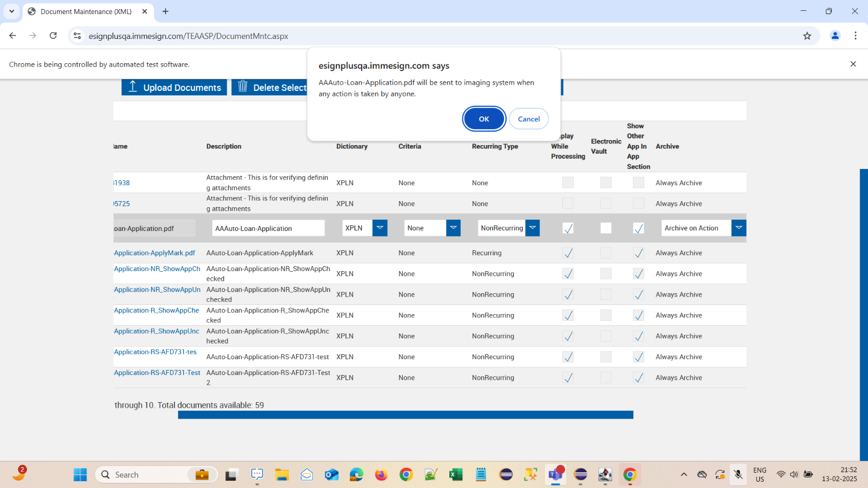Click the Recurring Type column header
868x488 pixels.
tap(495, 146)
